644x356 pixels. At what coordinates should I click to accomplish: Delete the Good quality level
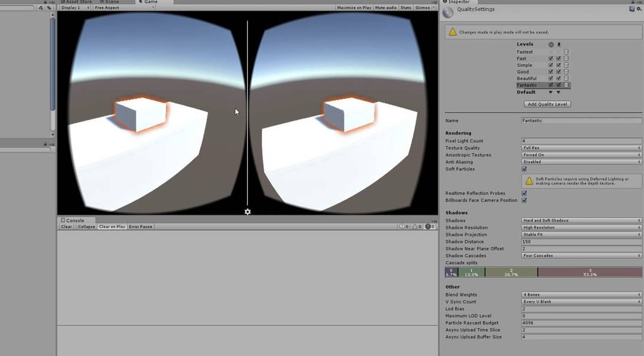[x=566, y=71]
